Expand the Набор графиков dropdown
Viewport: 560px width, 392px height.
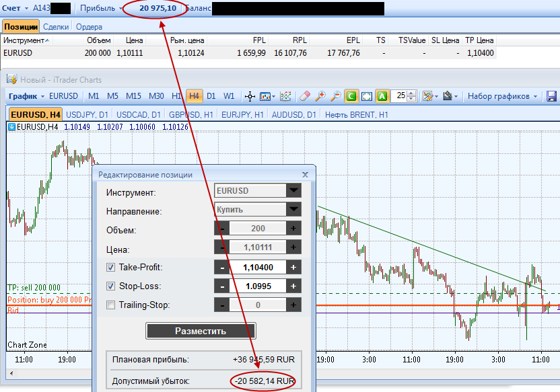click(502, 96)
